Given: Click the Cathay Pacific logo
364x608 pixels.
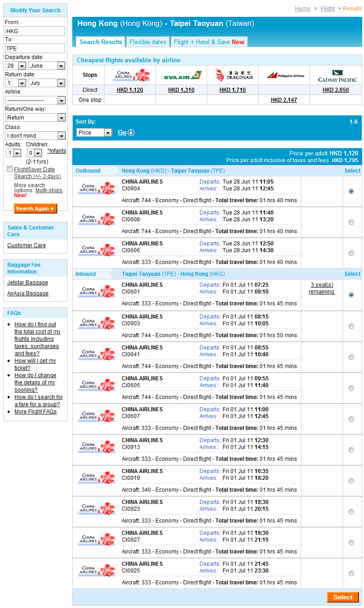Looking at the screenshot, I should tap(337, 75).
